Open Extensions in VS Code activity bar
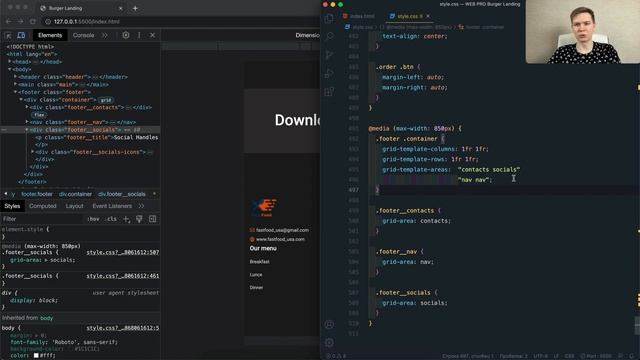Screen dimensions: 640x360 (x=329, y=91)
